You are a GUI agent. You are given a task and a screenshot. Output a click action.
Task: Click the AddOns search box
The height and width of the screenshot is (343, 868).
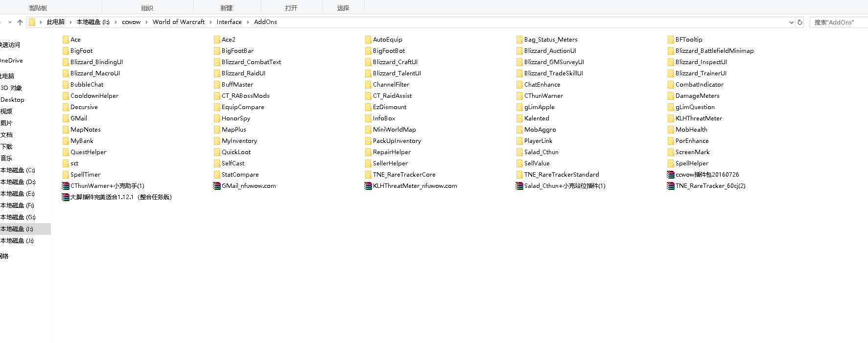click(x=838, y=22)
